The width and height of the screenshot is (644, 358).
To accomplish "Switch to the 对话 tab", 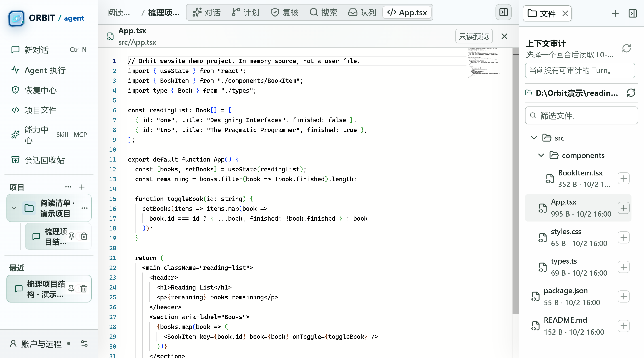I will (x=206, y=12).
